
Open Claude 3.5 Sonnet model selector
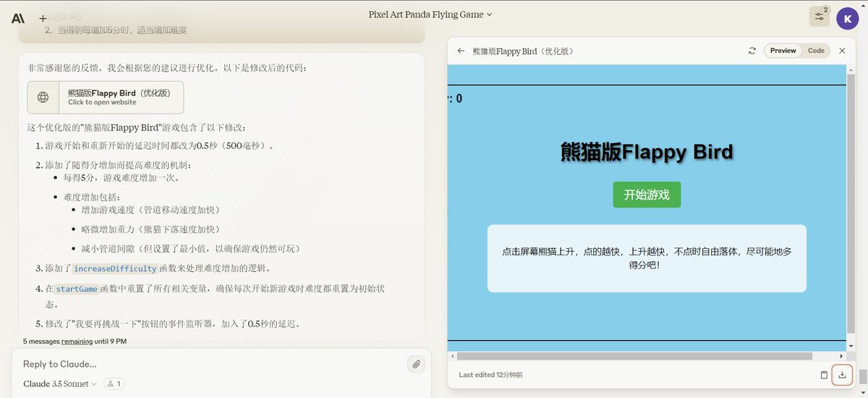tap(59, 384)
